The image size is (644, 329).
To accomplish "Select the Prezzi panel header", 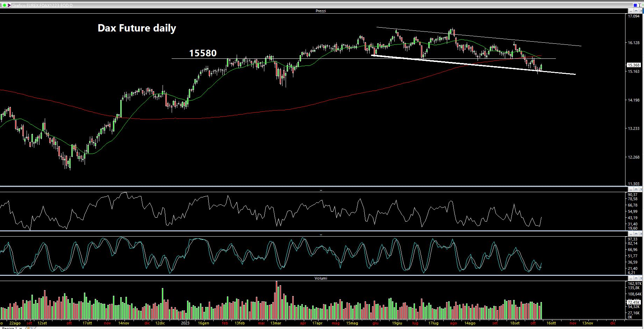I will click(321, 11).
